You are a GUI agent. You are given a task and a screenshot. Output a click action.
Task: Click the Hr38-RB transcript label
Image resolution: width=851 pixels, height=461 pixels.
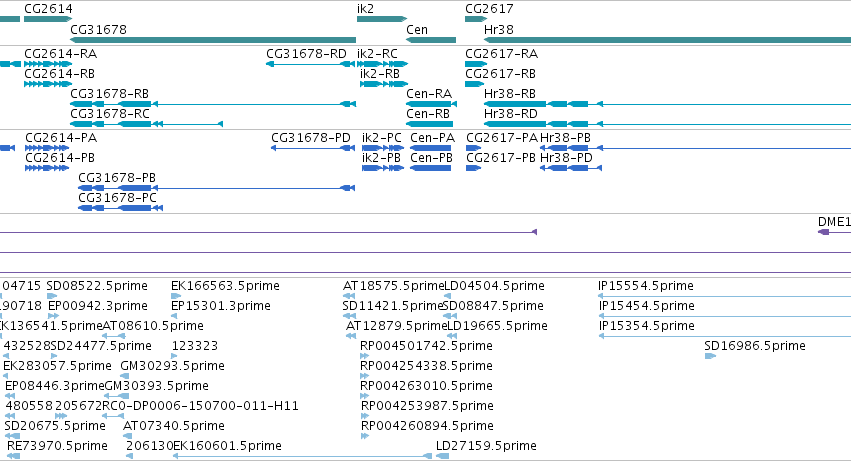pyautogui.click(x=510, y=94)
